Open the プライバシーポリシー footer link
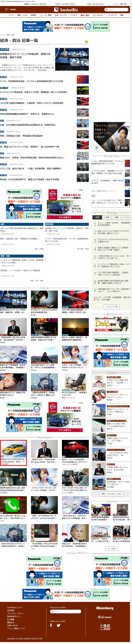This screenshot has height=644, width=132. 16,613
